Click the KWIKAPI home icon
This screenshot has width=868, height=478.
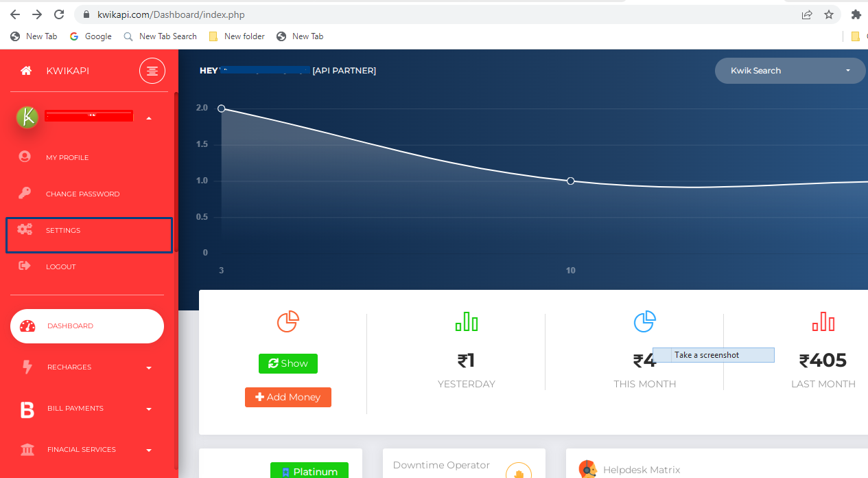[26, 71]
